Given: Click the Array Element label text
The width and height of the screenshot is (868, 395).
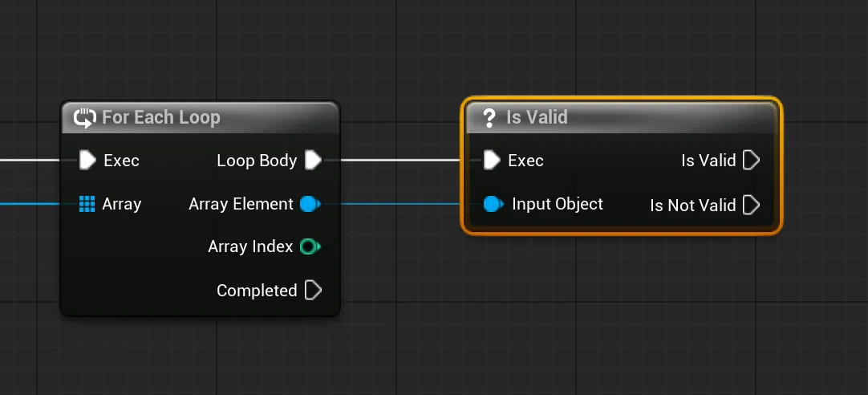Looking at the screenshot, I should pos(241,204).
